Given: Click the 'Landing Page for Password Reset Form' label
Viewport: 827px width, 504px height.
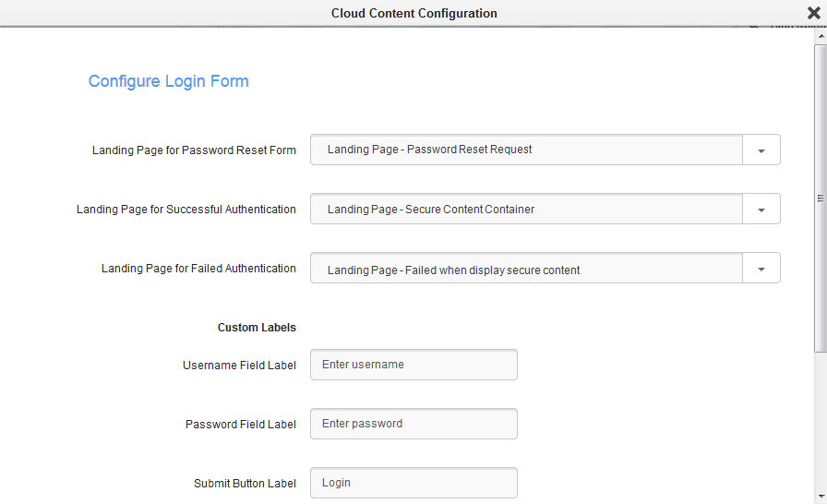Looking at the screenshot, I should click(x=194, y=150).
